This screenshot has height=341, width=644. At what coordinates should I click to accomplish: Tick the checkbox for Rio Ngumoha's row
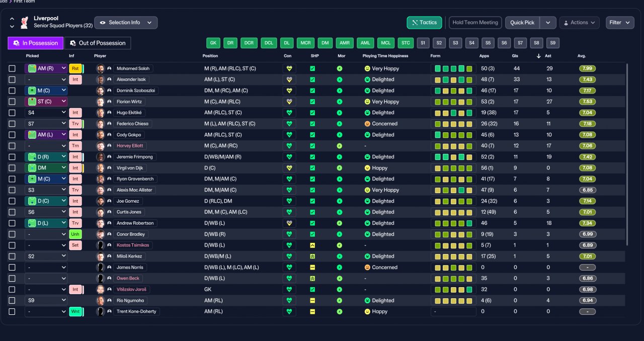[12, 301]
